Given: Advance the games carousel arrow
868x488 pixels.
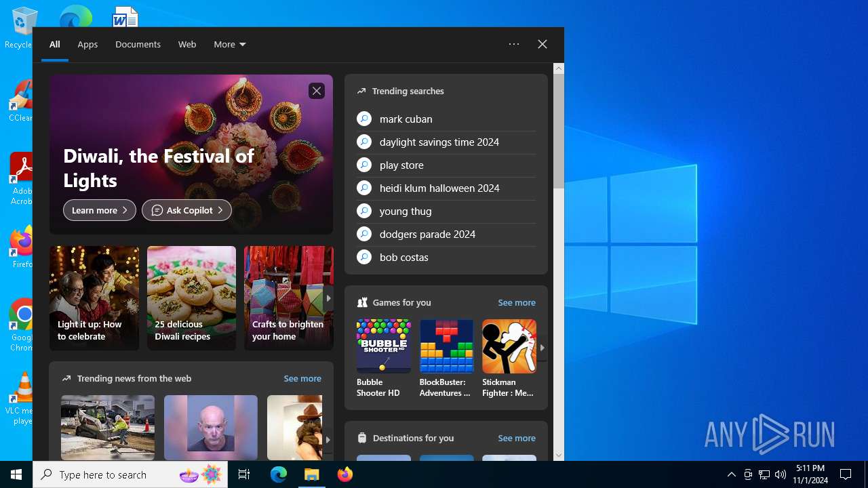Looking at the screenshot, I should [x=542, y=348].
